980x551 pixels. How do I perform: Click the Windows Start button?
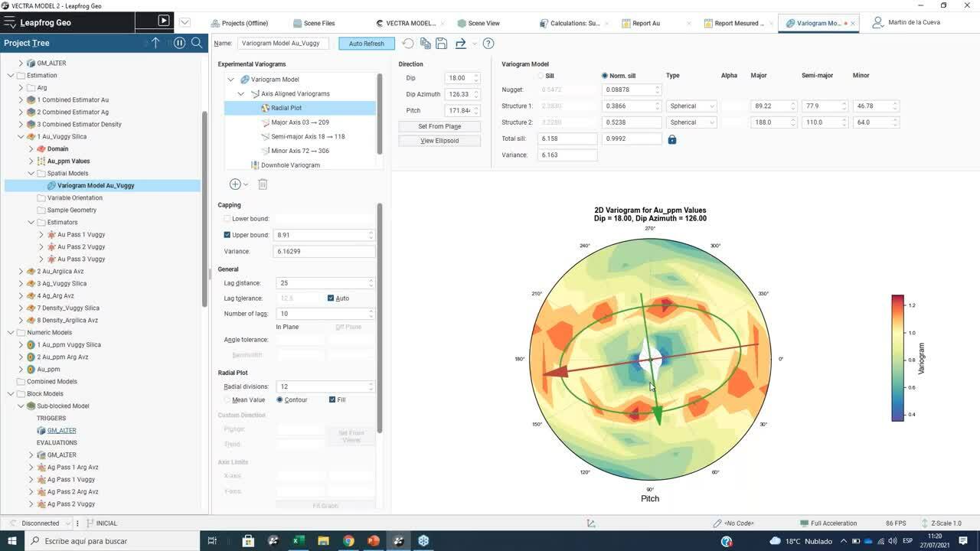13,541
